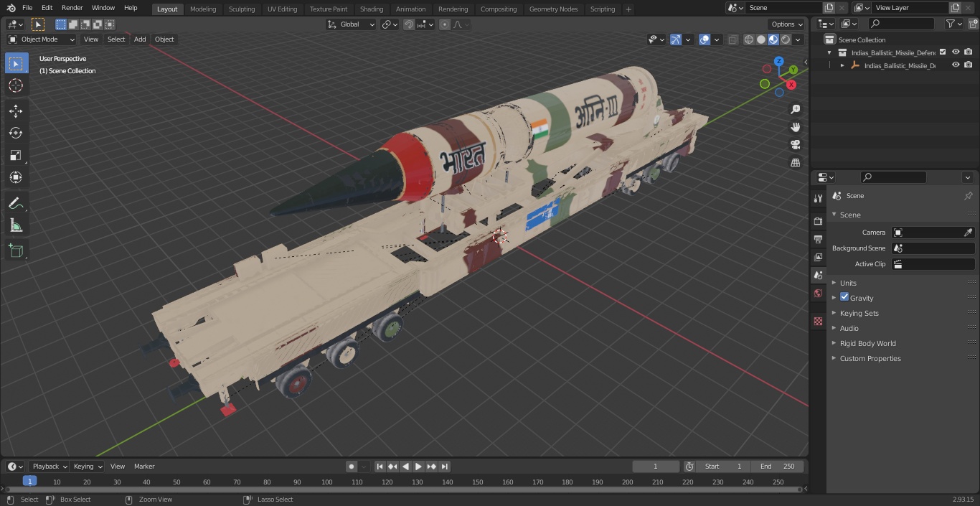Jump to the timeline end frame
This screenshot has height=506, width=980.
click(x=445, y=467)
